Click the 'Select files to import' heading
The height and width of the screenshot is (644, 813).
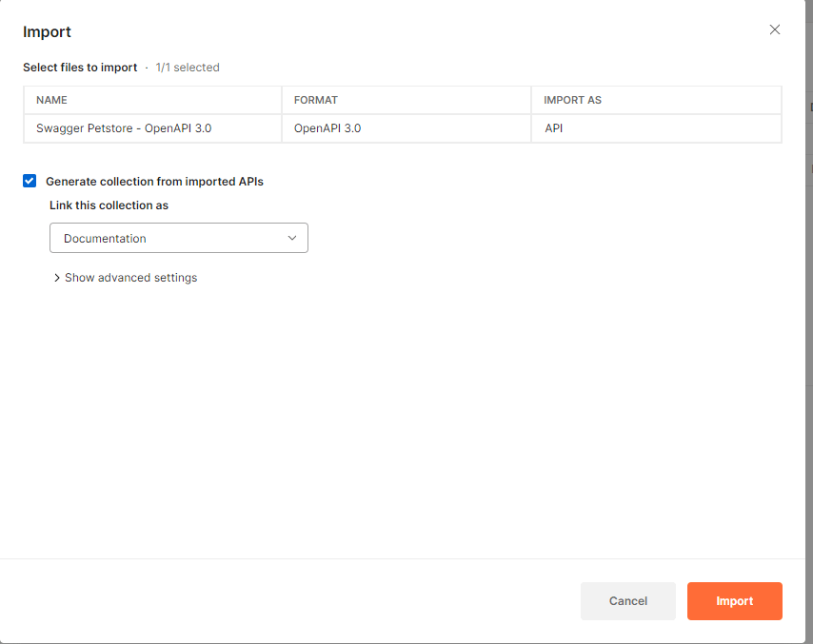coord(80,68)
